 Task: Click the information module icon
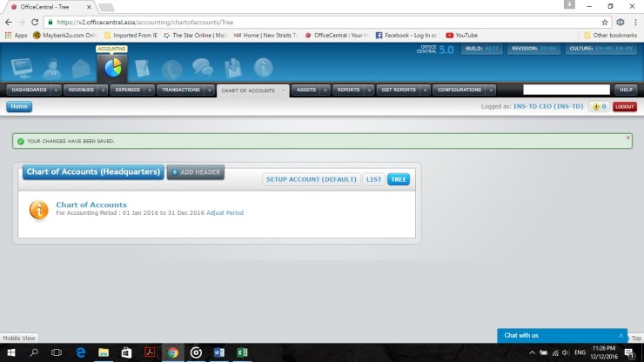263,67
